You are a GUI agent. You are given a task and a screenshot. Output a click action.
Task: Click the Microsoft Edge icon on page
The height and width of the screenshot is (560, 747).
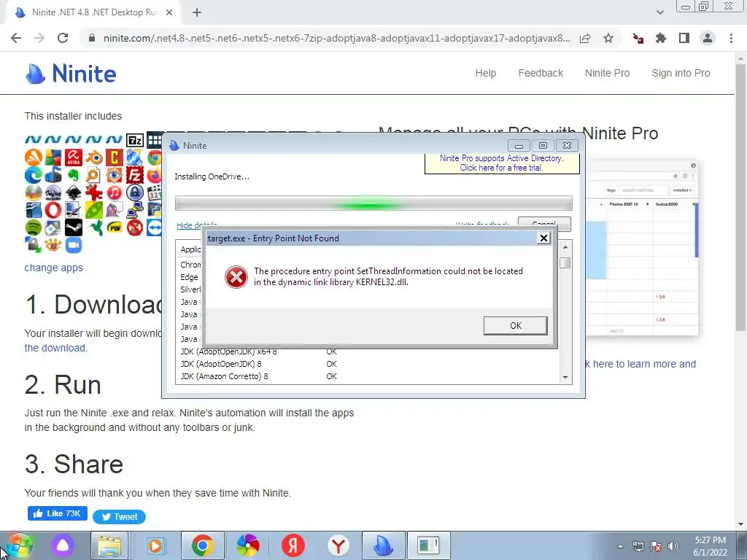(x=34, y=175)
